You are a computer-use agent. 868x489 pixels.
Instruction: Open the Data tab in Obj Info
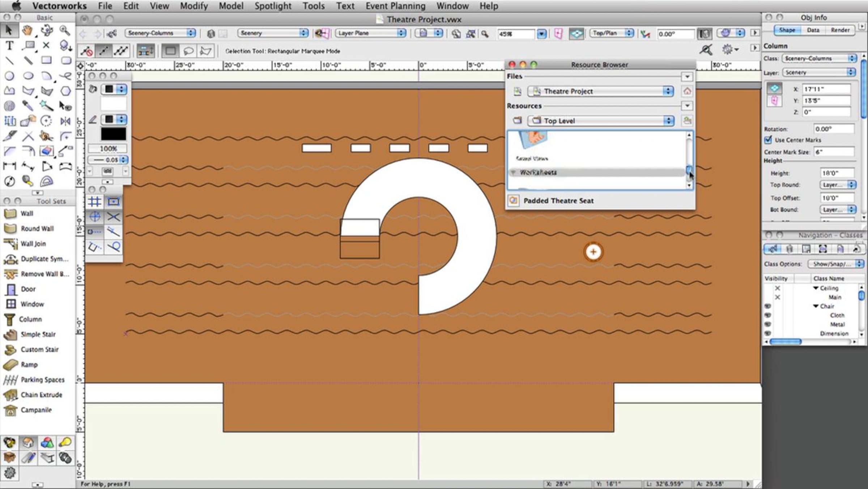coord(813,30)
